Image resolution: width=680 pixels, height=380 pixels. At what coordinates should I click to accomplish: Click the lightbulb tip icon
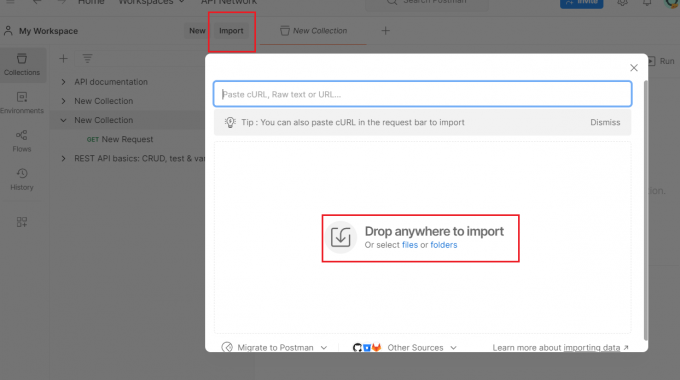[230, 122]
